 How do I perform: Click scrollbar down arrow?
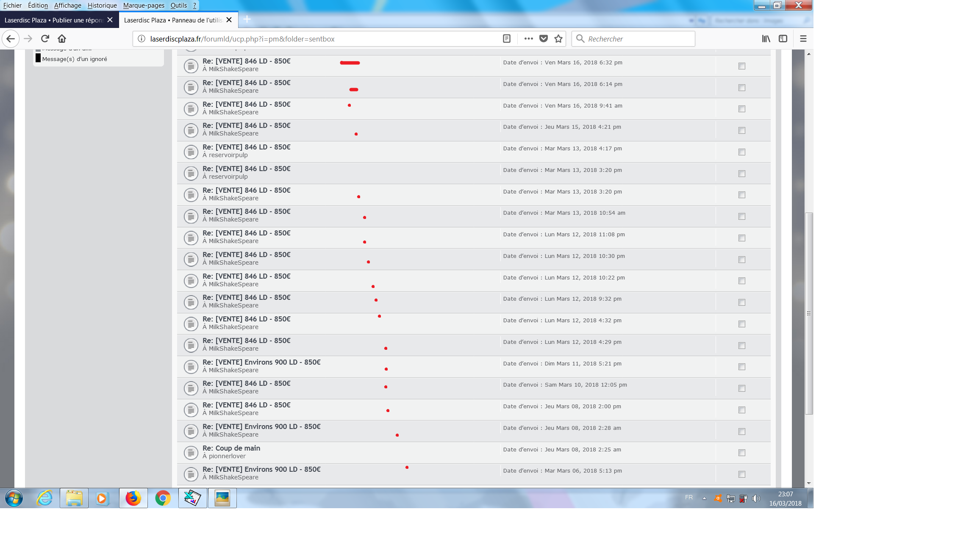[809, 483]
